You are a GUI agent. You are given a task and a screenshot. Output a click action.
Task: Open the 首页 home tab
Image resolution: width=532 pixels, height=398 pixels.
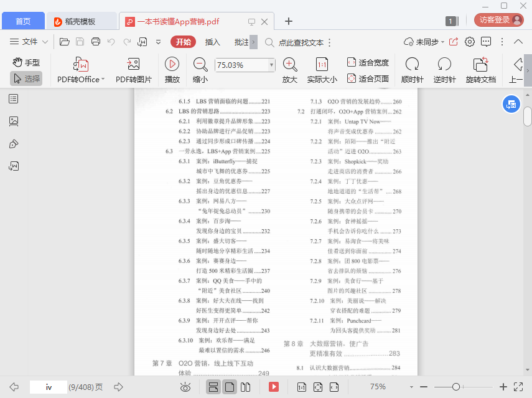23,21
